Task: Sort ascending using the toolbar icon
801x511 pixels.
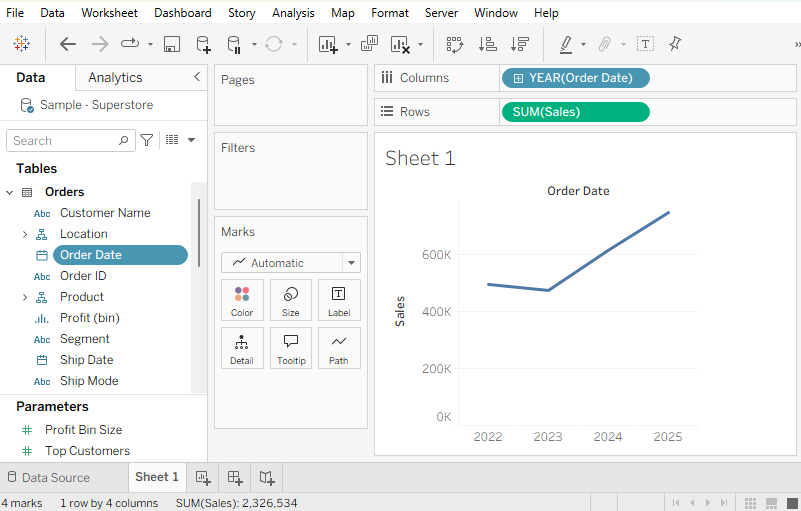Action: click(x=487, y=44)
